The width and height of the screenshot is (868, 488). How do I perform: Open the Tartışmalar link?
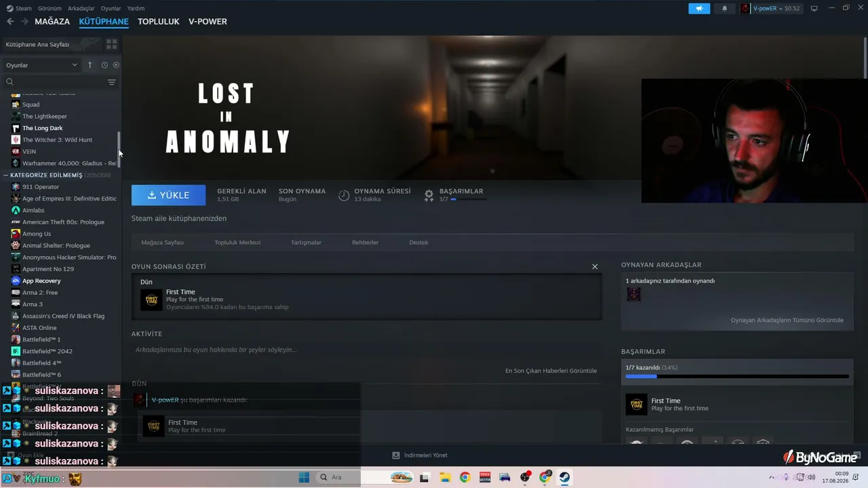tap(306, 242)
